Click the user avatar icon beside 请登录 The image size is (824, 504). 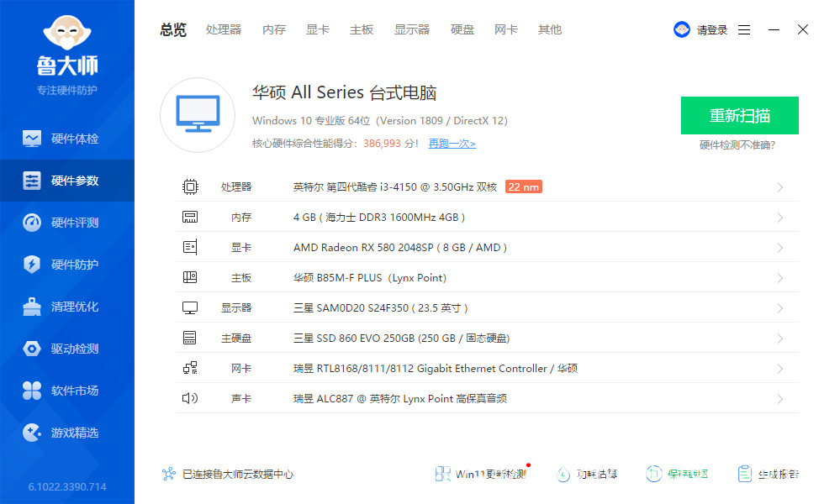(682, 29)
